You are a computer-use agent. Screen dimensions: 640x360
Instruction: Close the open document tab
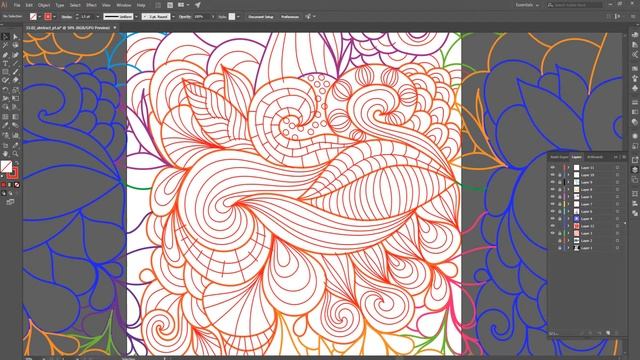(115, 27)
